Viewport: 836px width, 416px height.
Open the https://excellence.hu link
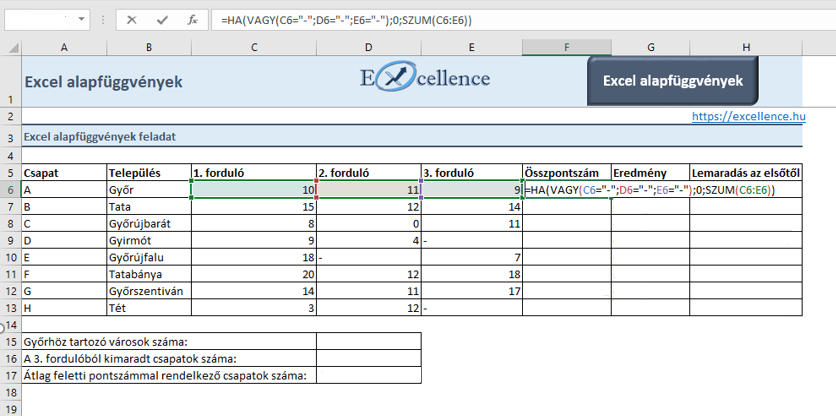[x=749, y=116]
